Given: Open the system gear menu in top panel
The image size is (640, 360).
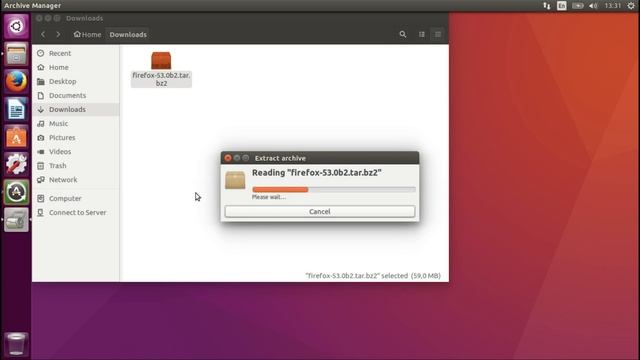Looking at the screenshot, I should pyautogui.click(x=631, y=5).
